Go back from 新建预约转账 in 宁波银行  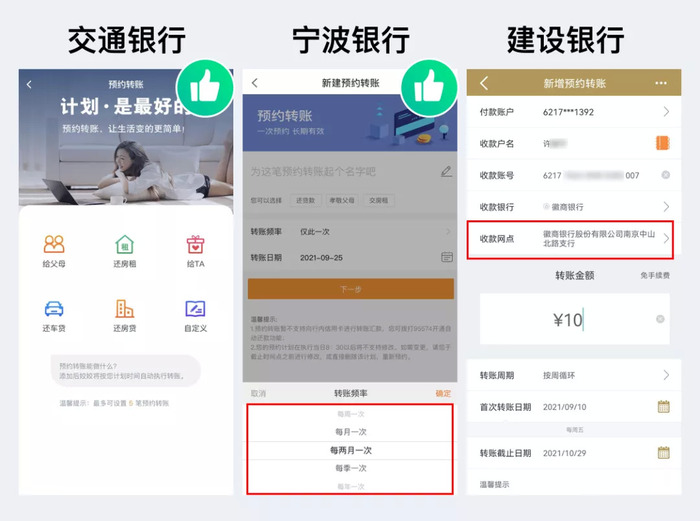point(255,83)
